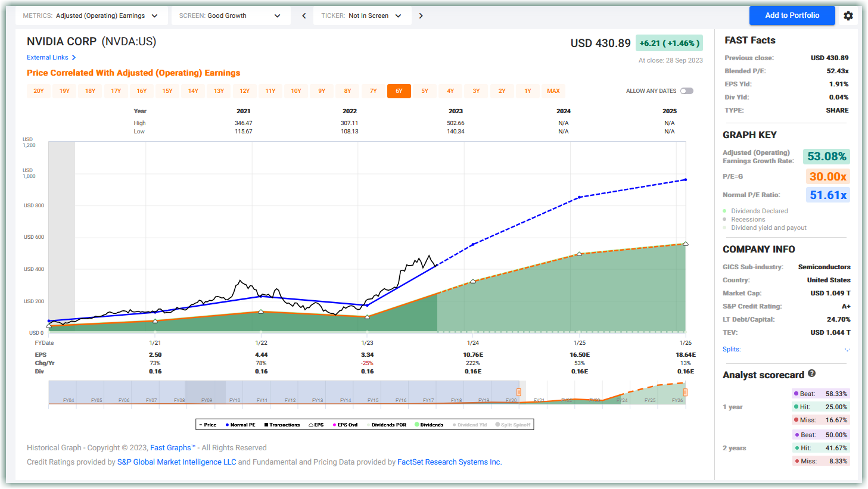
Task: Toggle EPS Ovd in the chart legend
Action: [346, 425]
